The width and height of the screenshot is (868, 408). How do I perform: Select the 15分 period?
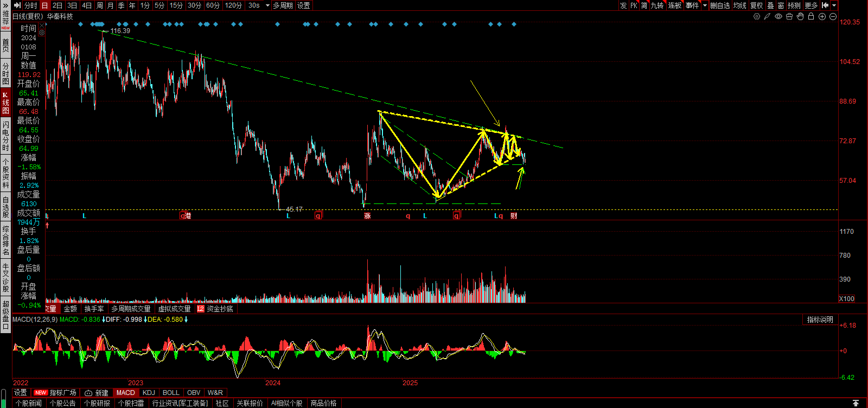click(x=176, y=5)
